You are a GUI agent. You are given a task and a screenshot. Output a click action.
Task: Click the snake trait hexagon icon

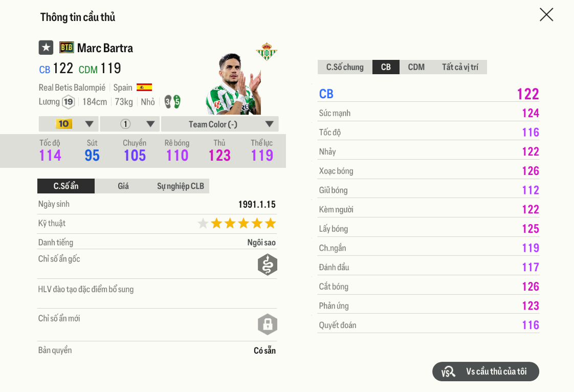[x=267, y=265]
